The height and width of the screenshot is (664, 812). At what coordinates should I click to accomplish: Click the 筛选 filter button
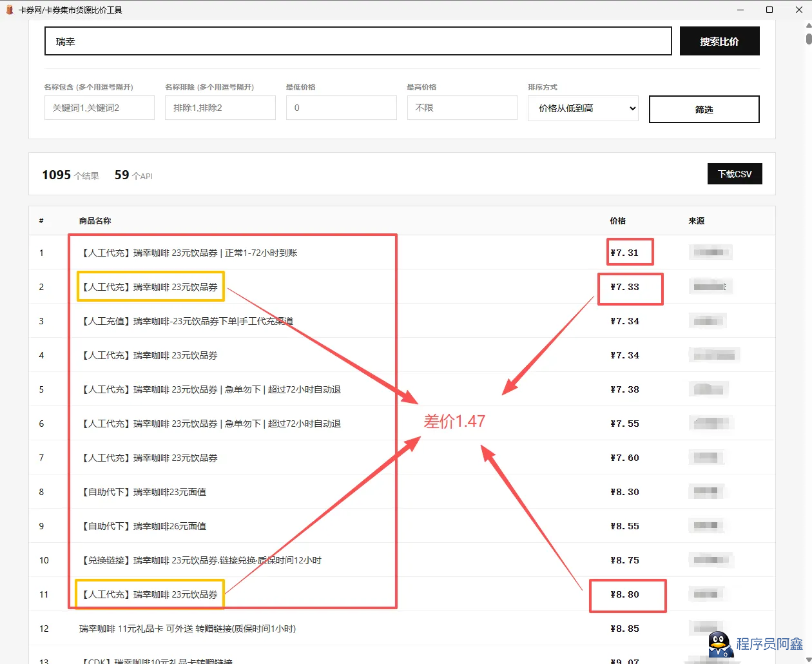(x=704, y=109)
